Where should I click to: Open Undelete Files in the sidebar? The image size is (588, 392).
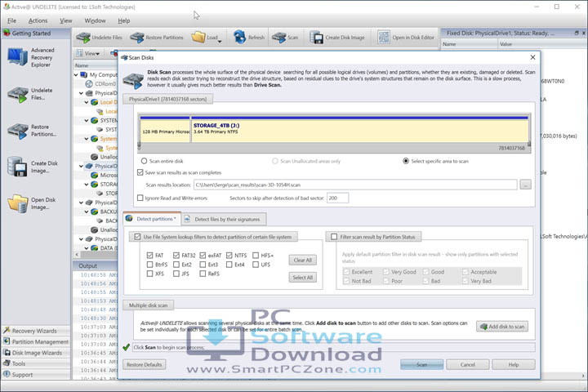pyautogui.click(x=31, y=94)
